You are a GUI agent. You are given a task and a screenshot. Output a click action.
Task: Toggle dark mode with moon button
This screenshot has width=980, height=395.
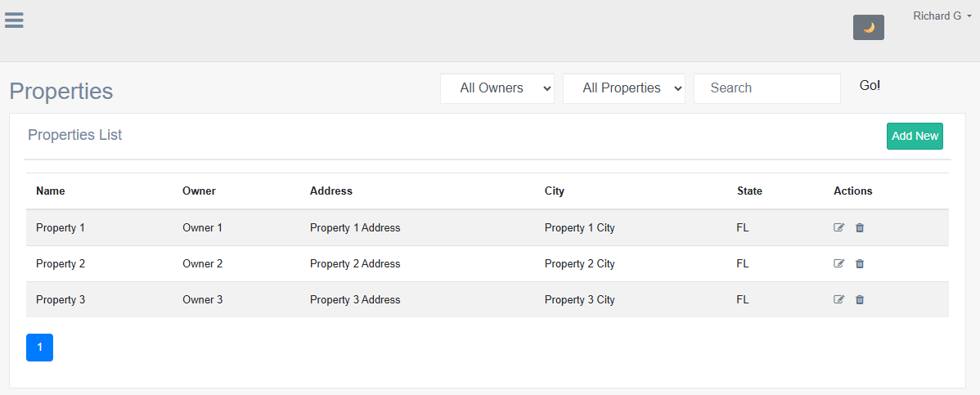(x=868, y=28)
